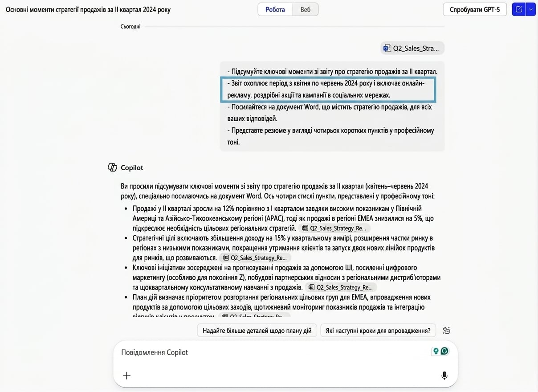Click the green lightbulb extension icon
Image resolution: width=538 pixels, height=392 pixels.
pyautogui.click(x=436, y=351)
